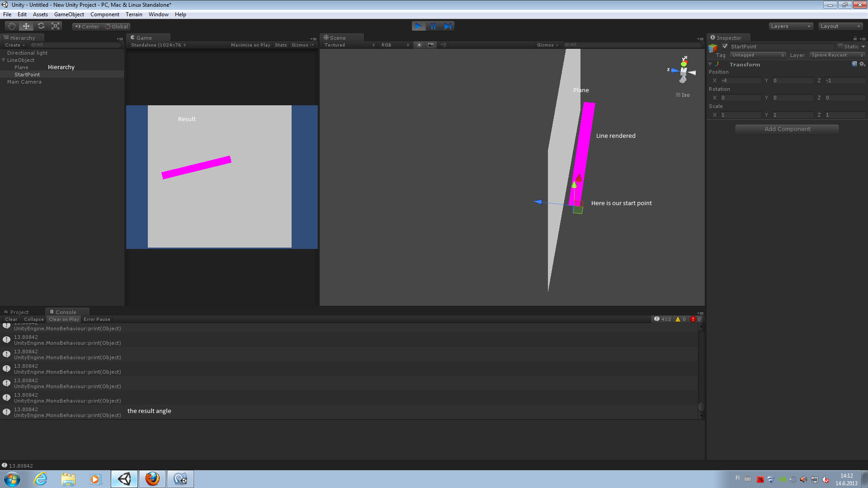Click the Layers dropdown in top-right
868x488 pixels.
(x=791, y=26)
